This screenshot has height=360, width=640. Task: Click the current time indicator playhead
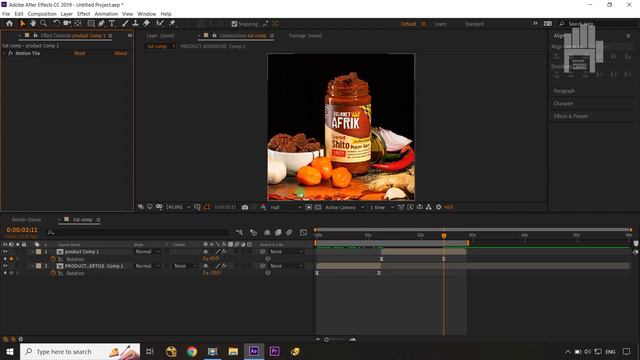pyautogui.click(x=444, y=236)
